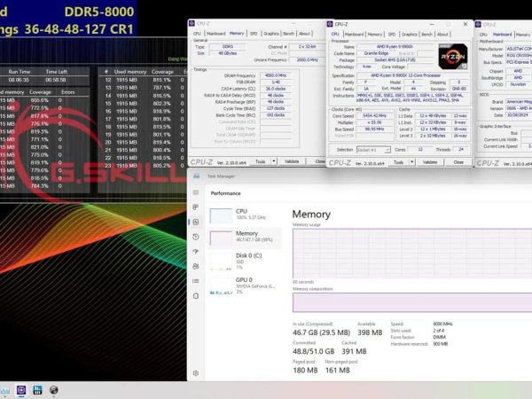Click the Memory usage graph in Task Manager

pos(412,254)
